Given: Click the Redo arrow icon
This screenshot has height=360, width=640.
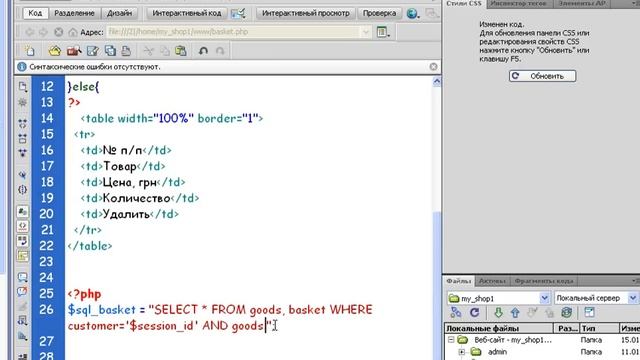Looking at the screenshot, I should coord(220,51).
